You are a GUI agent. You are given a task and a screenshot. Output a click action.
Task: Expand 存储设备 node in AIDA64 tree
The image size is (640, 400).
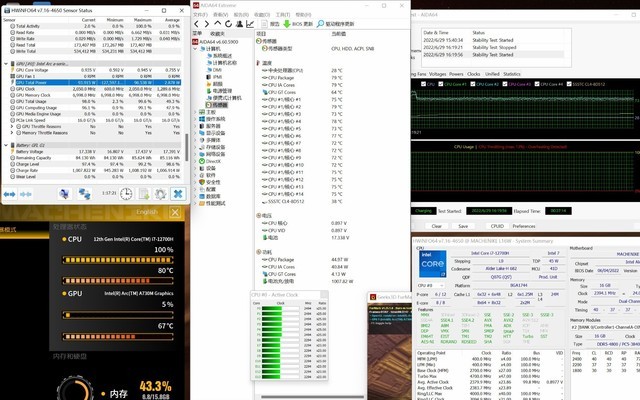click(x=195, y=147)
